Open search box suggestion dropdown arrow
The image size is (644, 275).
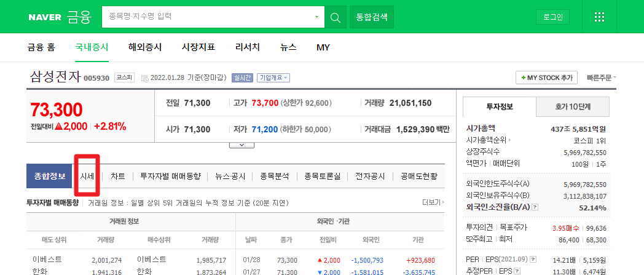pos(316,17)
